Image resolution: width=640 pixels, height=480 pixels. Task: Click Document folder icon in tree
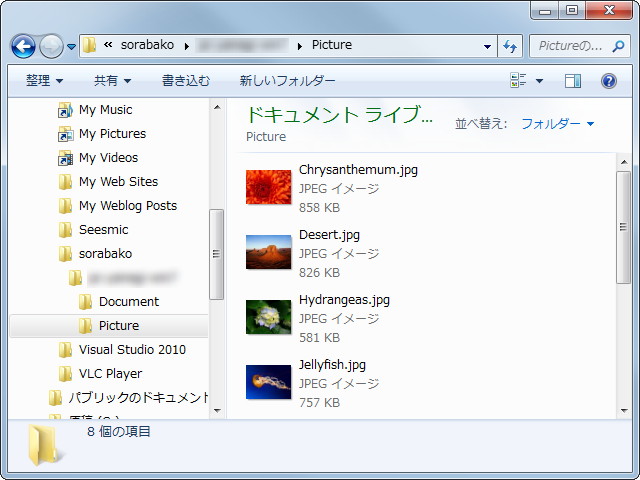coord(85,302)
